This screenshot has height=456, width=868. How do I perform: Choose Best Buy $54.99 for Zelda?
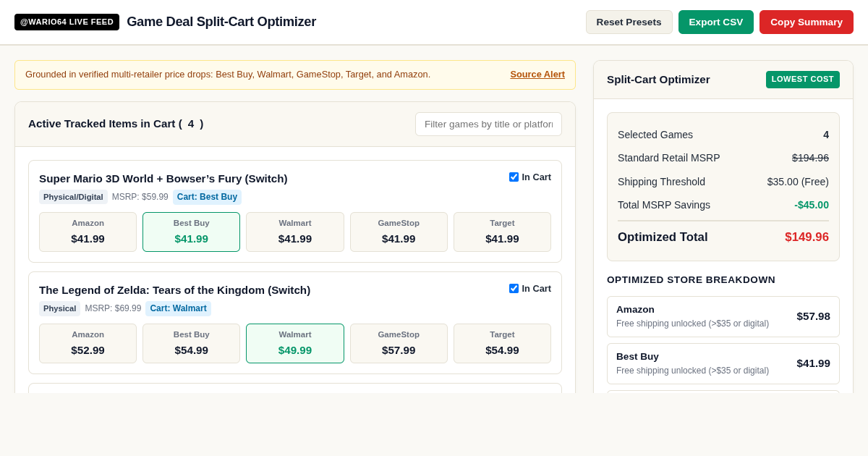[x=191, y=343]
